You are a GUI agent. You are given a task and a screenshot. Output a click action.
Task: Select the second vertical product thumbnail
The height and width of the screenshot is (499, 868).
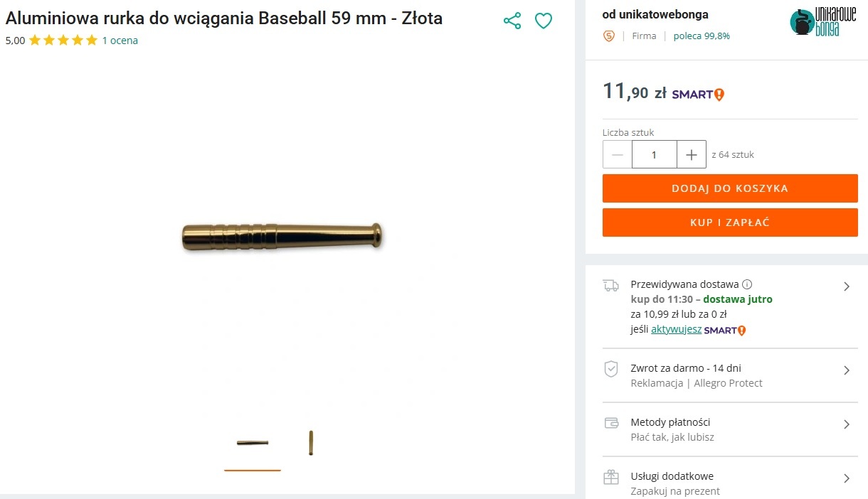(x=311, y=443)
